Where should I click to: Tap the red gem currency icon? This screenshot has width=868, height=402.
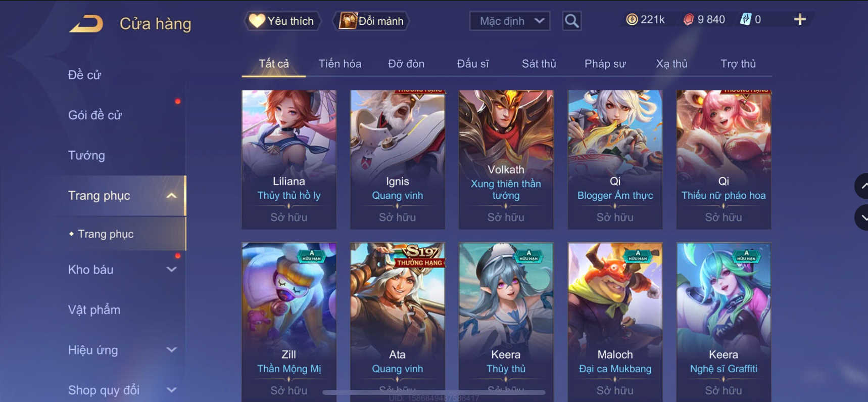click(689, 20)
